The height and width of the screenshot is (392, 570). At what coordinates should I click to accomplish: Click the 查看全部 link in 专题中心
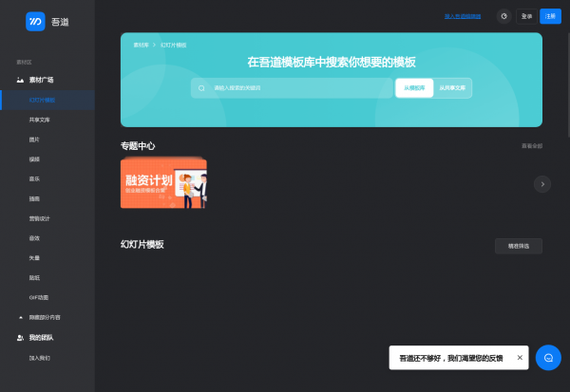pos(531,146)
